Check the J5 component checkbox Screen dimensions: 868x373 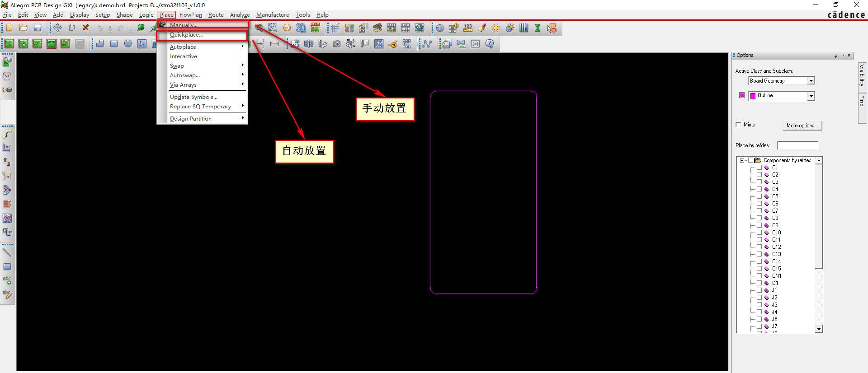pyautogui.click(x=759, y=319)
